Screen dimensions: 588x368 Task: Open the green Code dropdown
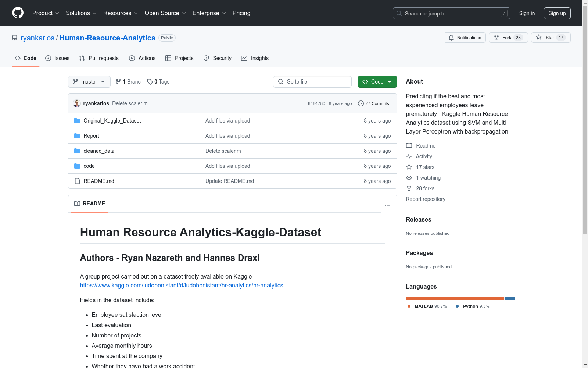click(377, 82)
